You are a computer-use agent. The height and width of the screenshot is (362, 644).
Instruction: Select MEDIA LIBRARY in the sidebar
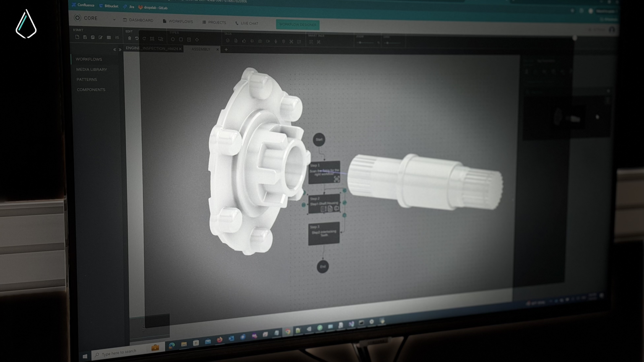click(x=91, y=69)
